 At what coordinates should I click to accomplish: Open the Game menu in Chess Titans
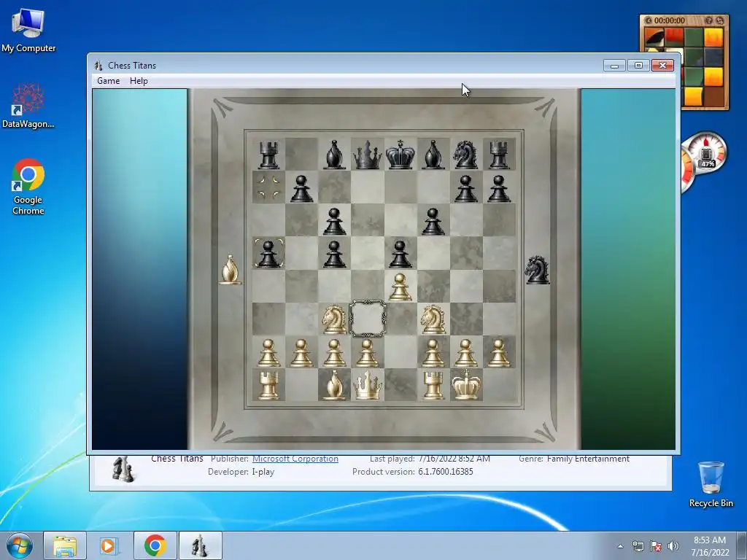point(108,81)
